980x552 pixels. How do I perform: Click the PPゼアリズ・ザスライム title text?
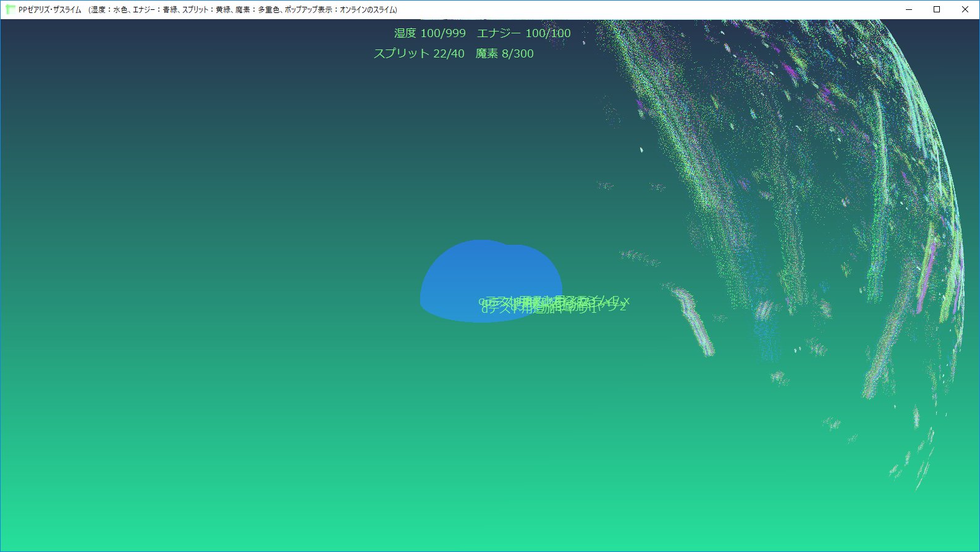pyautogui.click(x=49, y=10)
